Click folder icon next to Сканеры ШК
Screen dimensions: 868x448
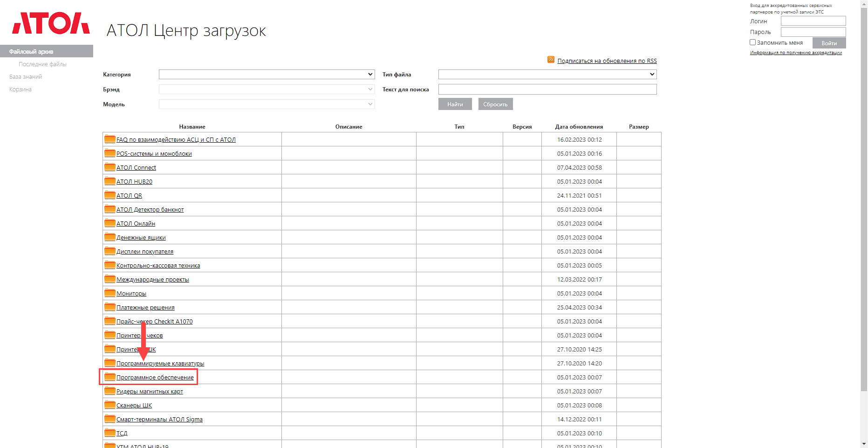(110, 405)
